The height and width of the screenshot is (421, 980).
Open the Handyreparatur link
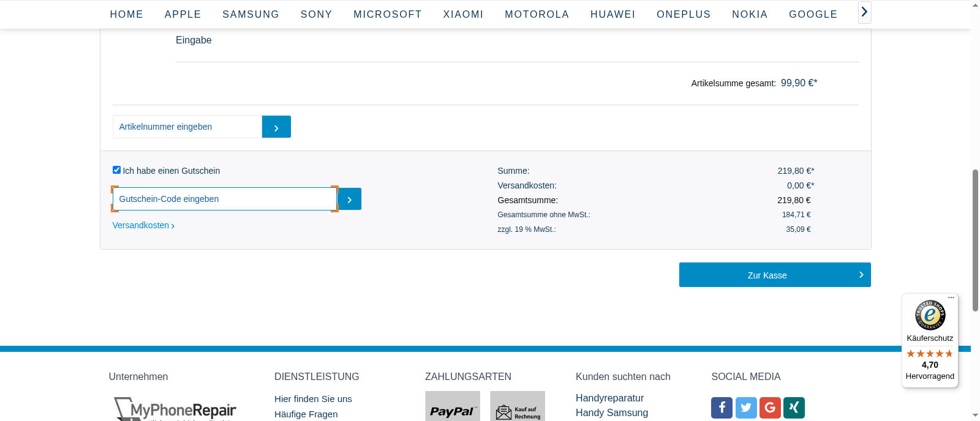[x=609, y=398]
